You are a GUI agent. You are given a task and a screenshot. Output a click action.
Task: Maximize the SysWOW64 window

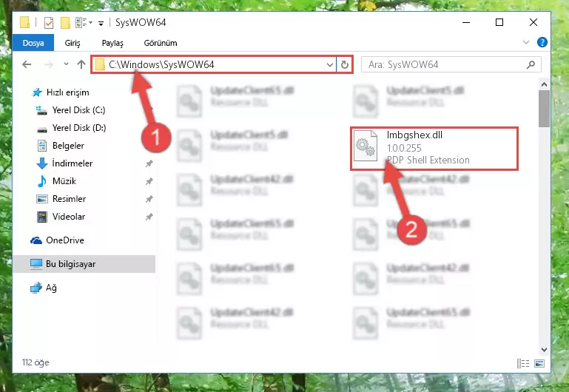coord(499,22)
